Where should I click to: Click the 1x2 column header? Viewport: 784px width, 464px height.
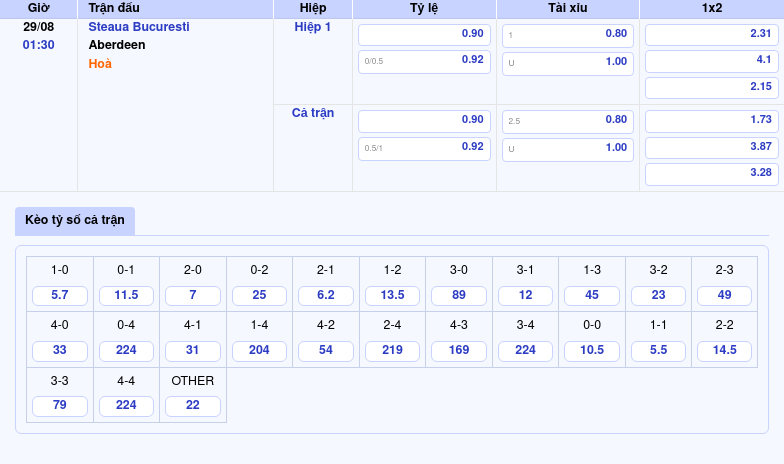711,8
